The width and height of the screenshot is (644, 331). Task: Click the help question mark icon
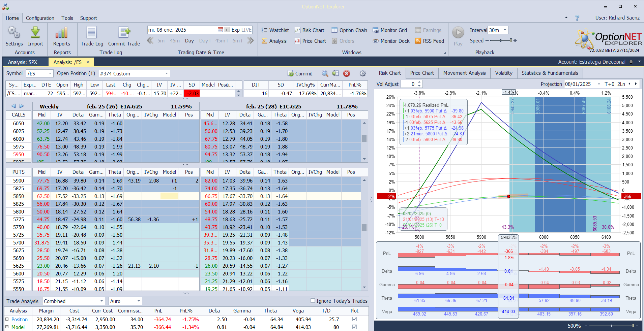tap(577, 18)
